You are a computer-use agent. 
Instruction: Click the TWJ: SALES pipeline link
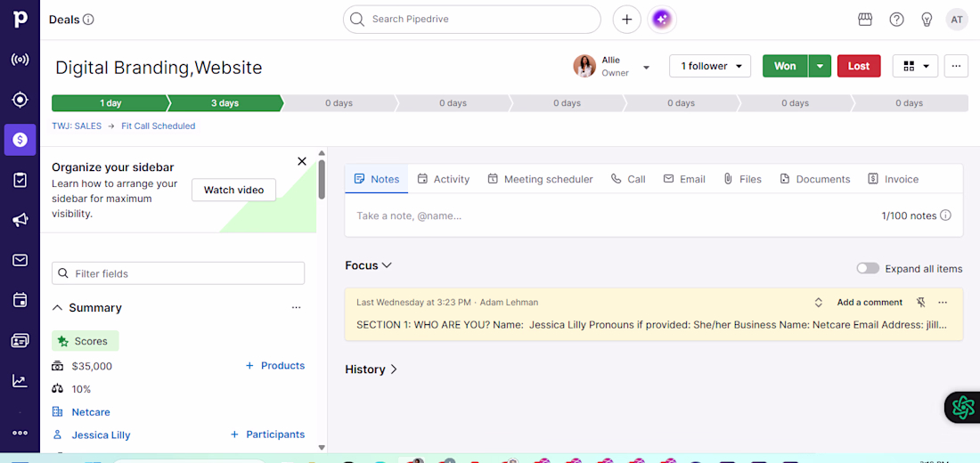pos(77,126)
